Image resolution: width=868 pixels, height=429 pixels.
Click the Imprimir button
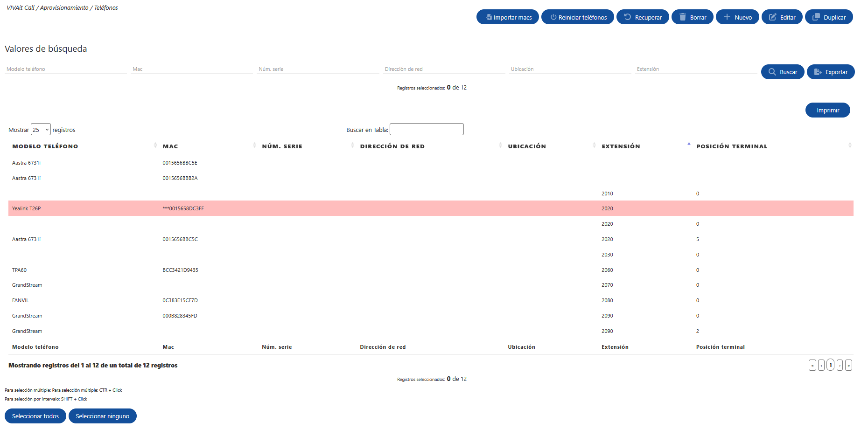click(828, 110)
